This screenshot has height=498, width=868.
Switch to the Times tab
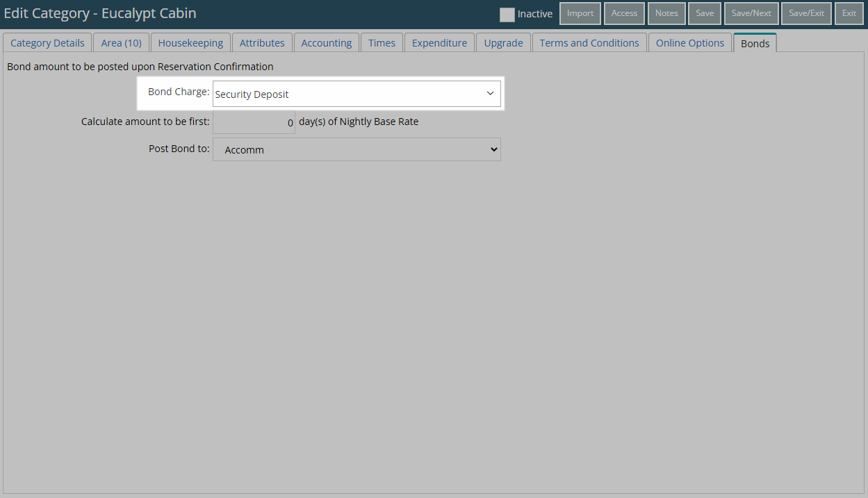coord(382,42)
